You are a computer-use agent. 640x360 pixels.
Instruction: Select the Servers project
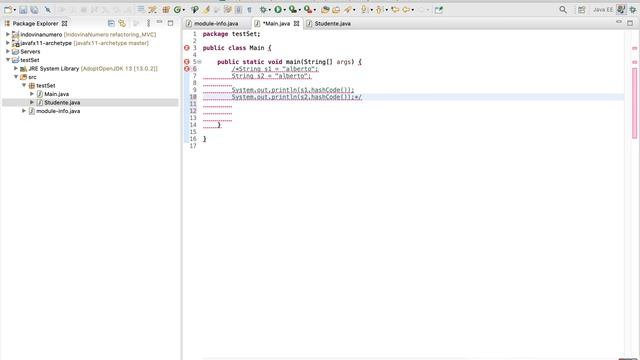tap(30, 51)
